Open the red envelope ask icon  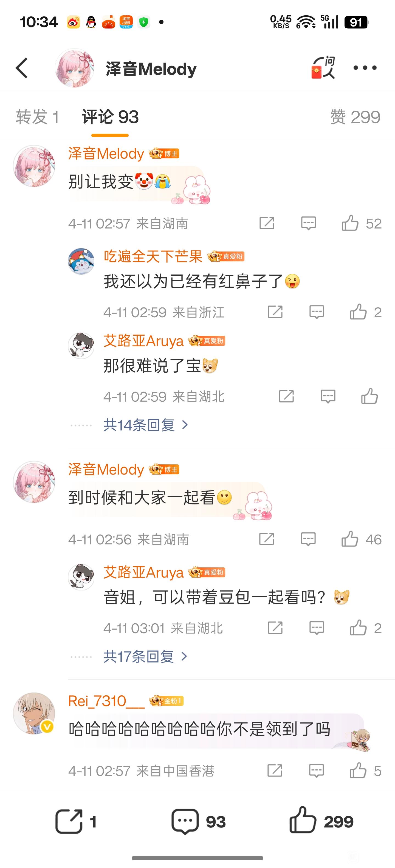point(323,68)
